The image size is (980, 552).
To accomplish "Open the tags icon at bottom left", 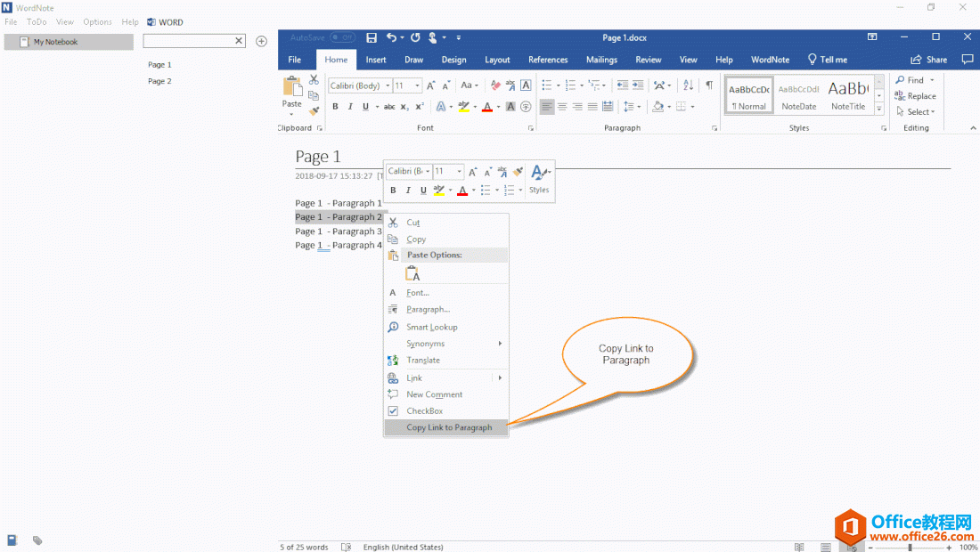I will point(37,540).
